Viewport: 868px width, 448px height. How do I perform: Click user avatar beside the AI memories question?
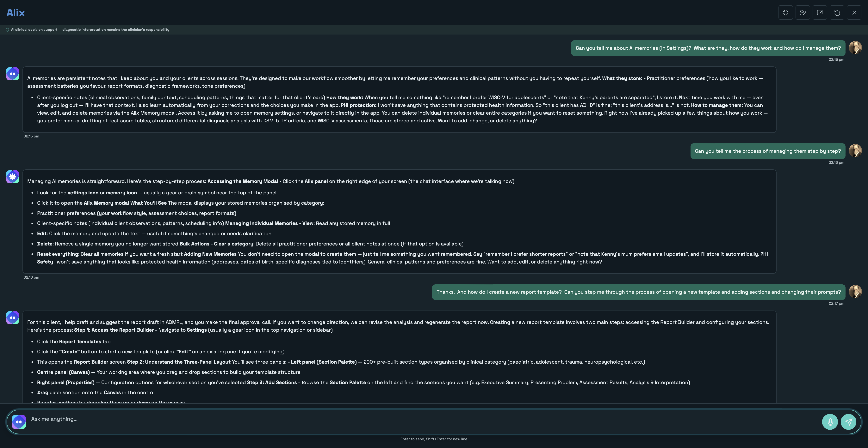pos(855,48)
